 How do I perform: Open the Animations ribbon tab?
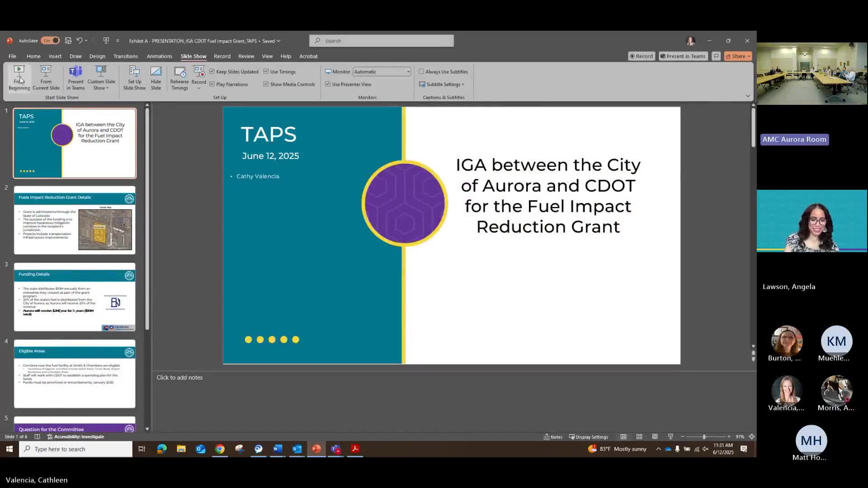point(159,56)
